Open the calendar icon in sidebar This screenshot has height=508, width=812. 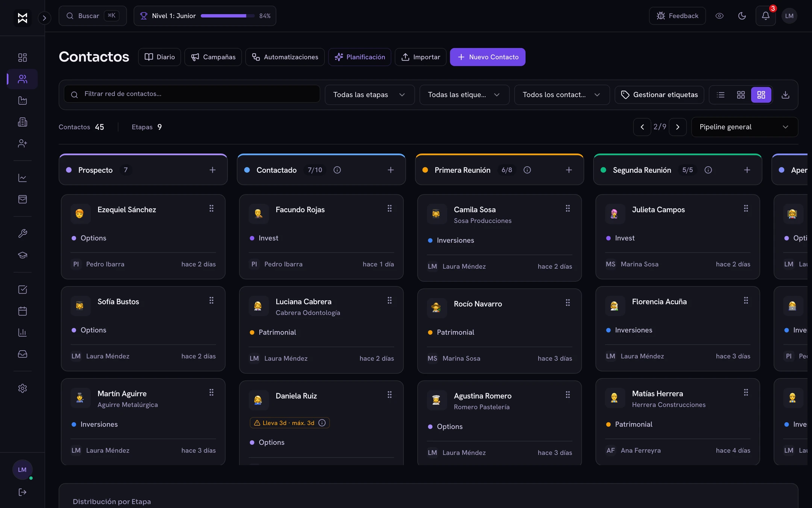tap(23, 311)
